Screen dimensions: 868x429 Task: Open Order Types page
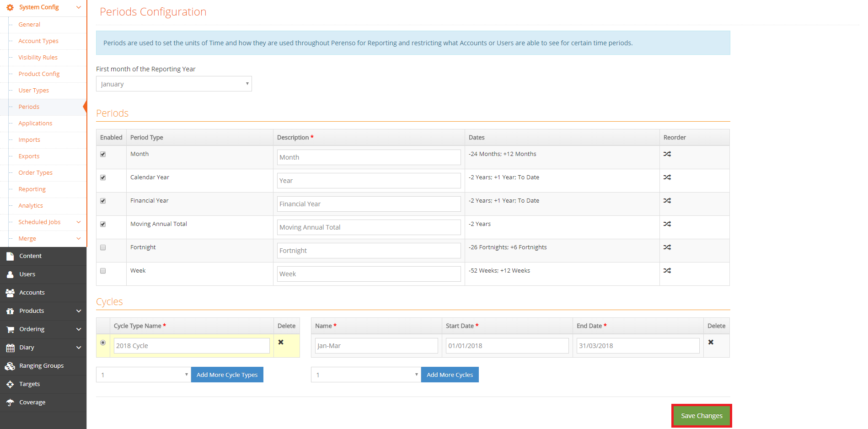click(x=35, y=173)
